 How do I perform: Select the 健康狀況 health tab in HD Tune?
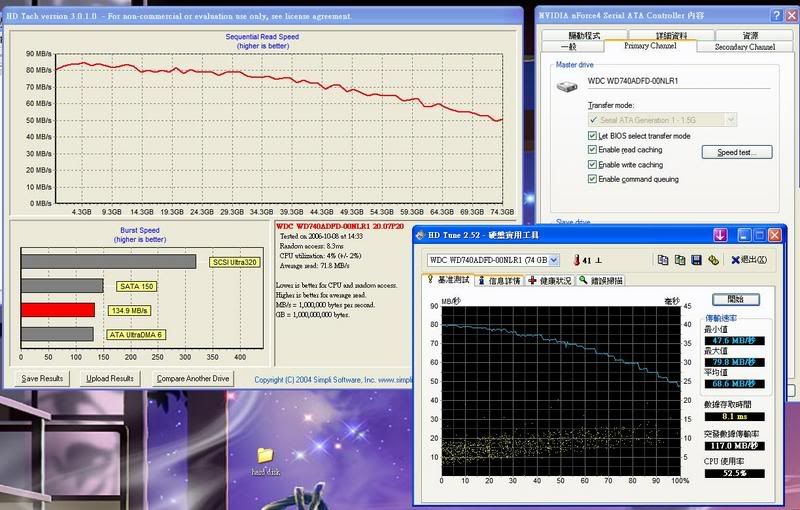coord(550,280)
